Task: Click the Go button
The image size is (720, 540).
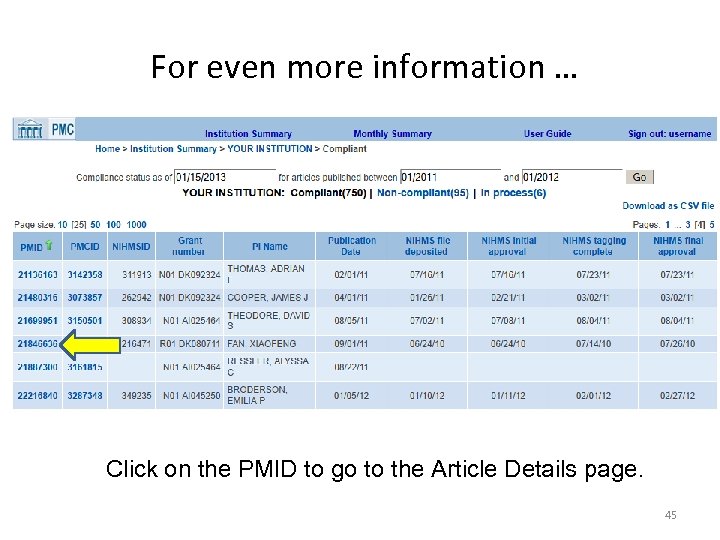Action: point(640,177)
